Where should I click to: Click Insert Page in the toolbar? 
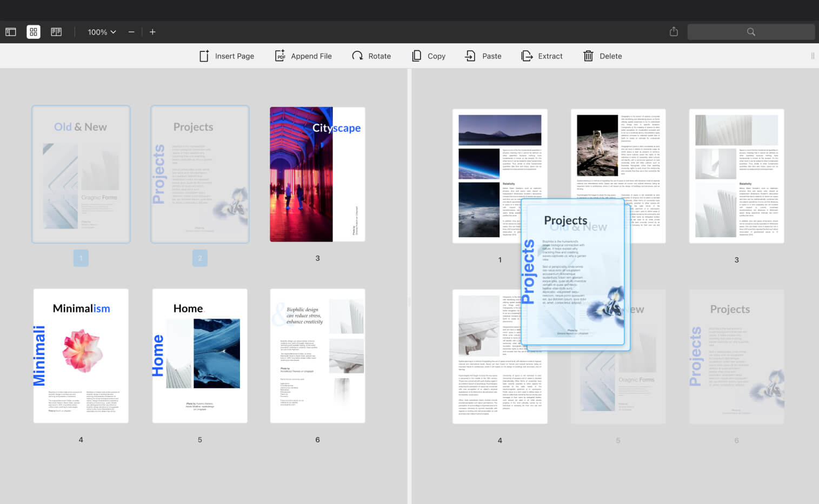pyautogui.click(x=227, y=56)
